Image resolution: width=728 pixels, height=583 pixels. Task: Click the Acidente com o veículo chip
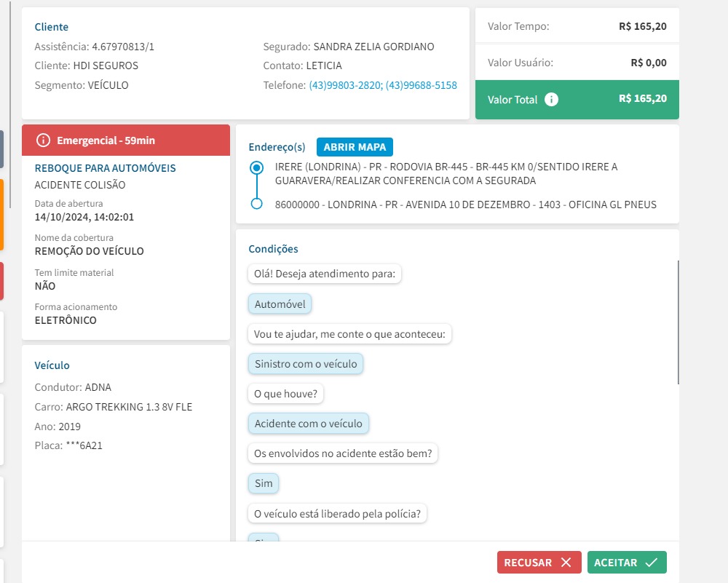click(x=309, y=424)
